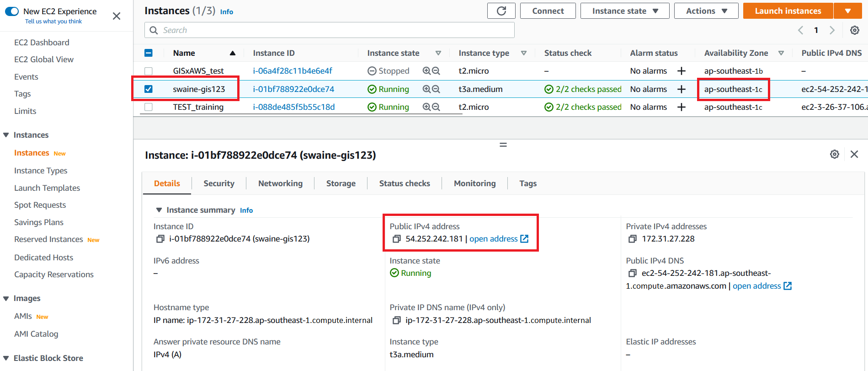This screenshot has width=868, height=371.
Task: Filter by Availability Zone column arrow
Action: pyautogui.click(x=781, y=53)
